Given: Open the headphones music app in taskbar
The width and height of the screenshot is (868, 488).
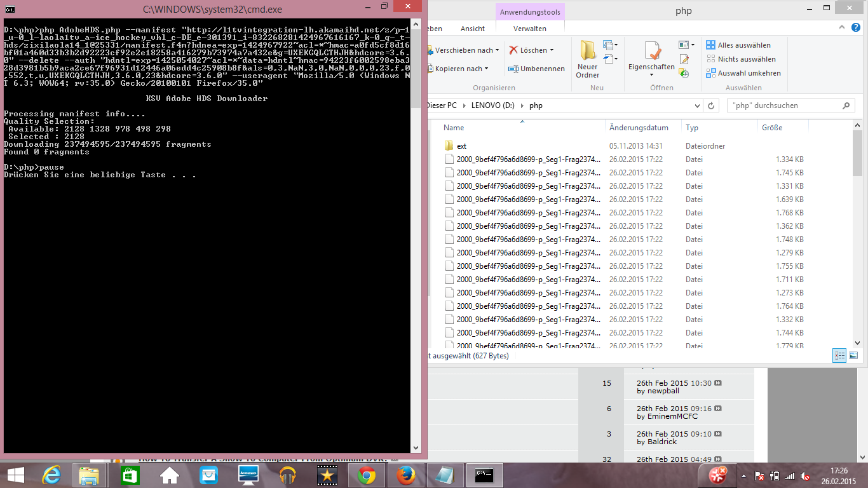Looking at the screenshot, I should click(x=287, y=475).
